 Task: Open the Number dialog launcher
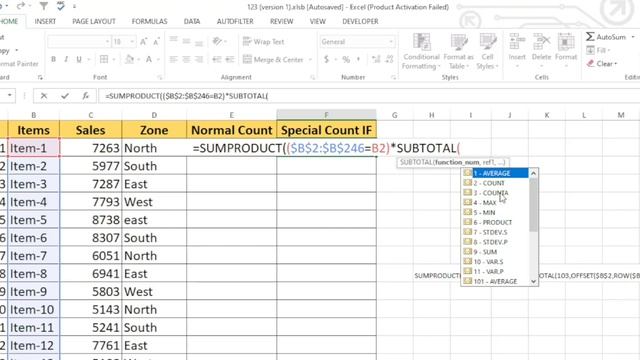click(x=393, y=77)
